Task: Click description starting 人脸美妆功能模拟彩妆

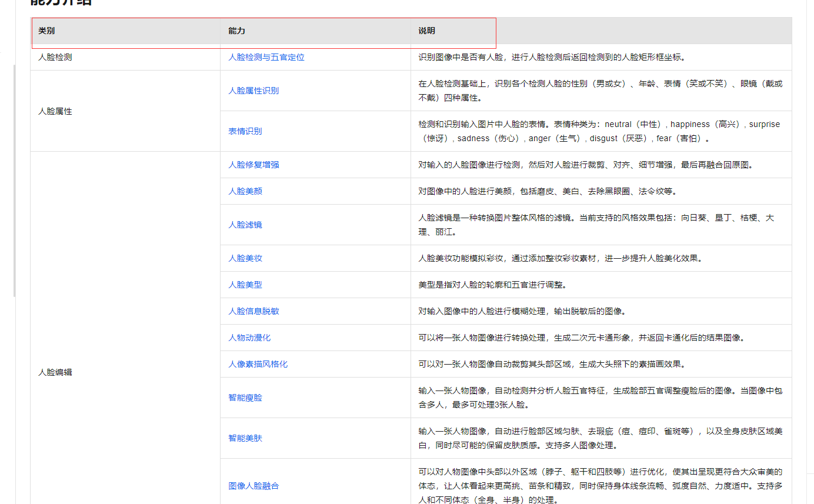Action: [561, 258]
